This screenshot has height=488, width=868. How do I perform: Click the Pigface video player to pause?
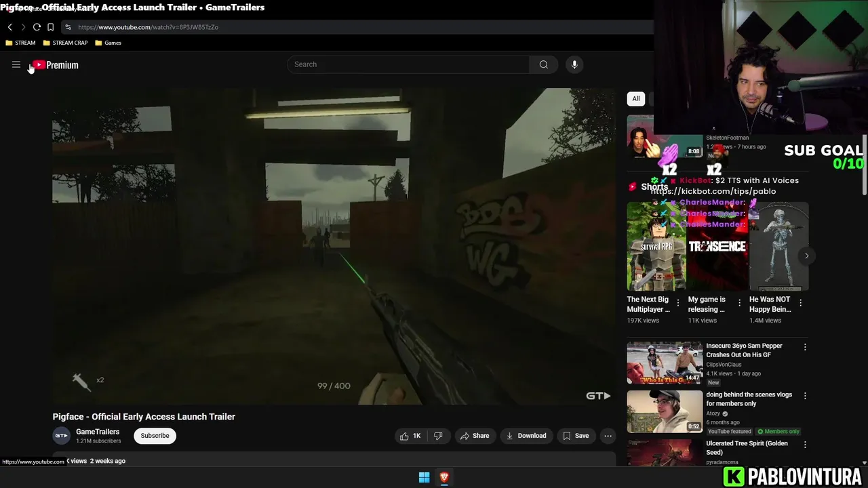pos(334,247)
